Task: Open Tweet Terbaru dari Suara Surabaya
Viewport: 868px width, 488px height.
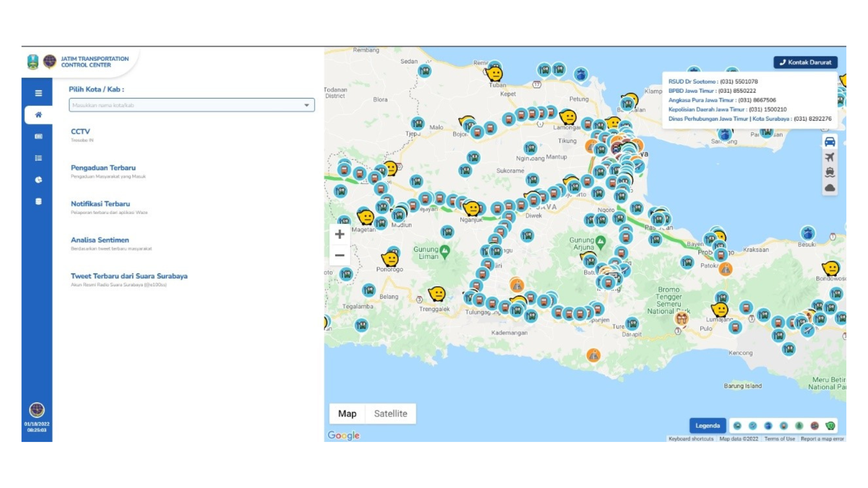Action: [x=129, y=276]
